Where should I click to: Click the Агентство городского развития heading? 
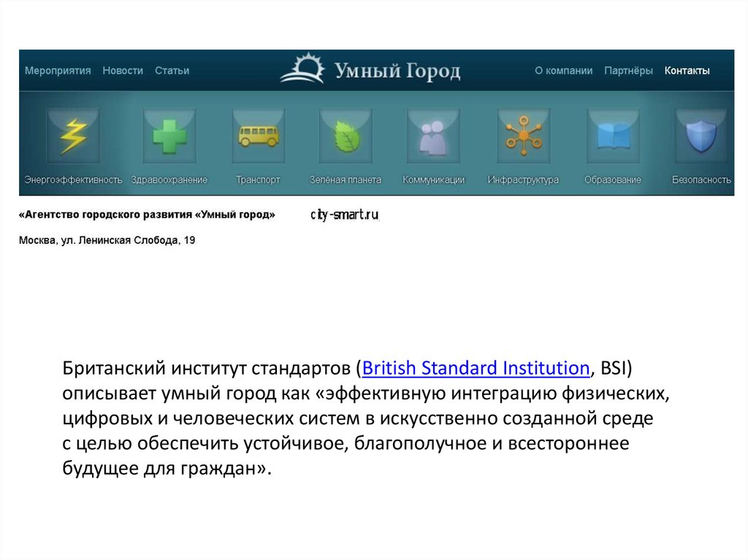[147, 215]
